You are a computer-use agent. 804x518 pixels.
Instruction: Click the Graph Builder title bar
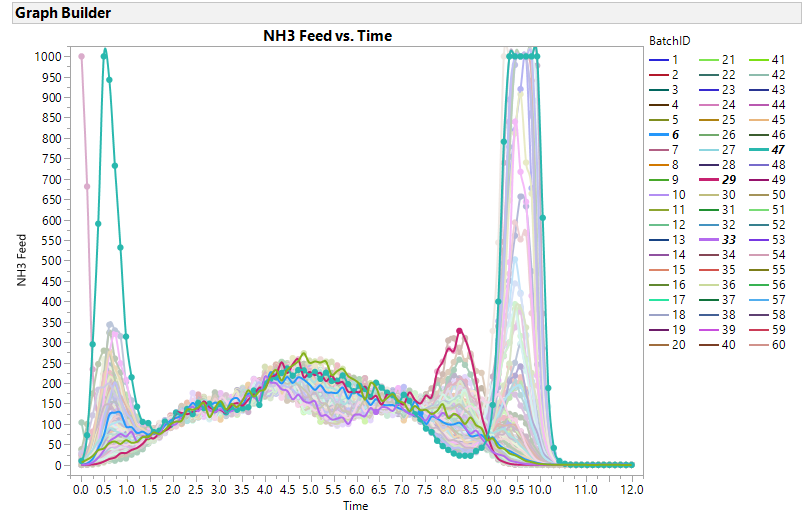407,13
